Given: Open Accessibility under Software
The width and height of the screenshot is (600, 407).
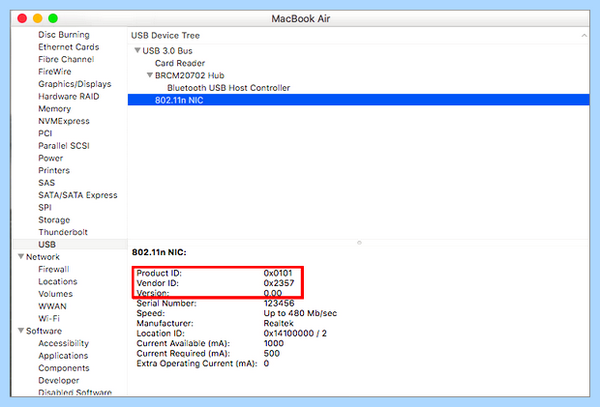Looking at the screenshot, I should click(64, 343).
